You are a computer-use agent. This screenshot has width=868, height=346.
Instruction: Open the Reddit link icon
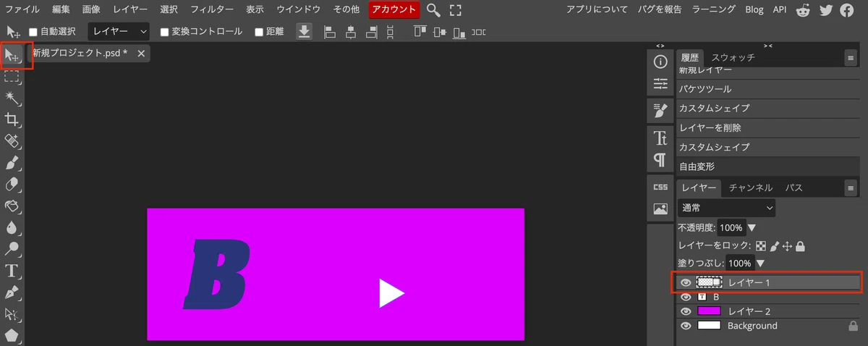(x=804, y=10)
